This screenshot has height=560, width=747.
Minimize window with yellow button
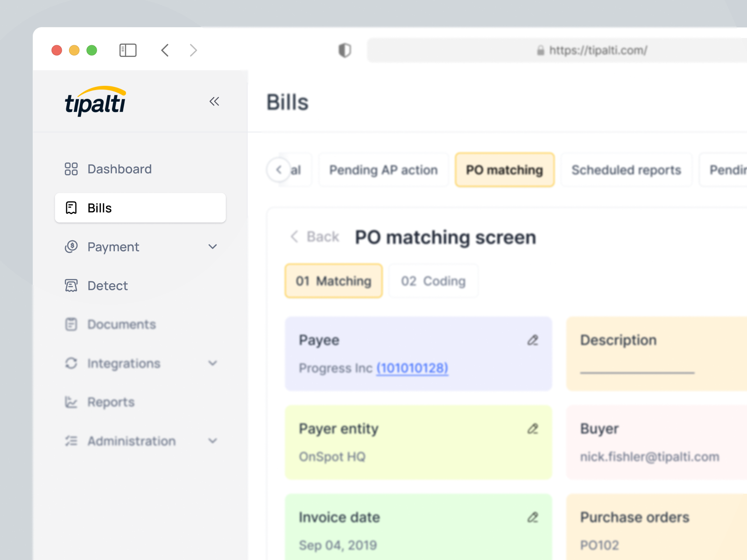74,50
